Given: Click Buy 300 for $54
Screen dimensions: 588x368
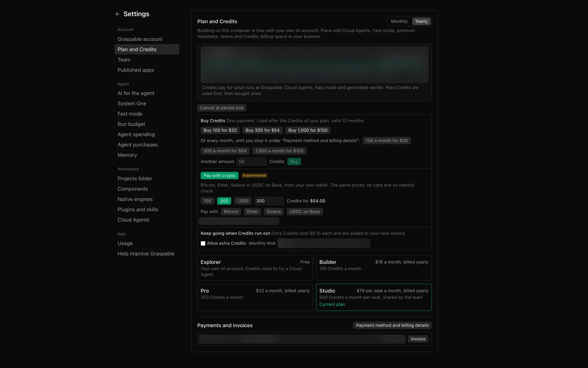Looking at the screenshot, I should (262, 130).
